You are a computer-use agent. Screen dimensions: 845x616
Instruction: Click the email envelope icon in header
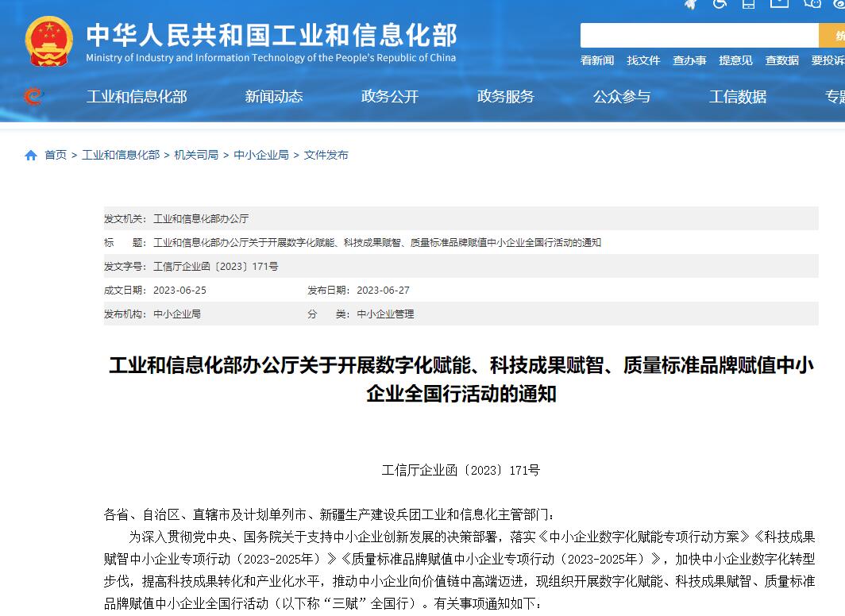click(780, 4)
